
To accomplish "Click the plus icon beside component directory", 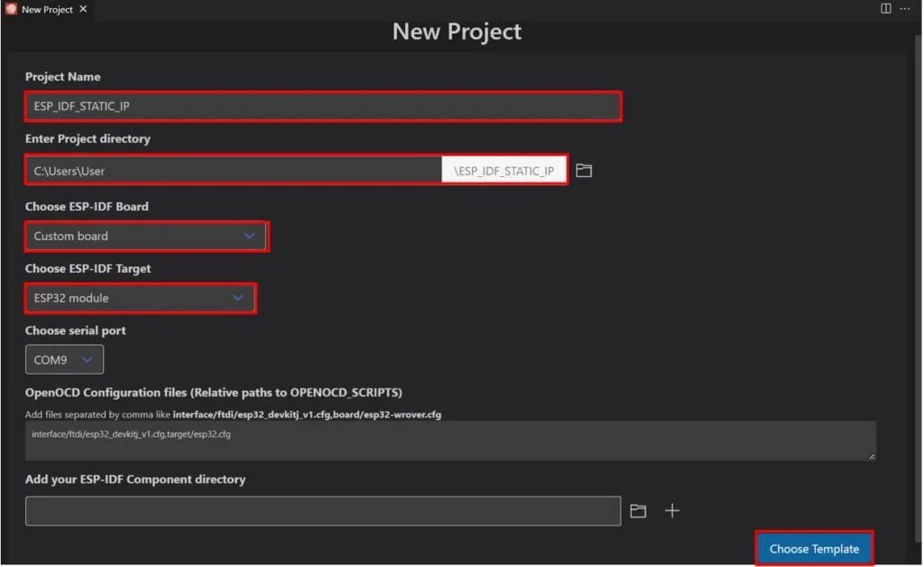I will click(x=671, y=510).
